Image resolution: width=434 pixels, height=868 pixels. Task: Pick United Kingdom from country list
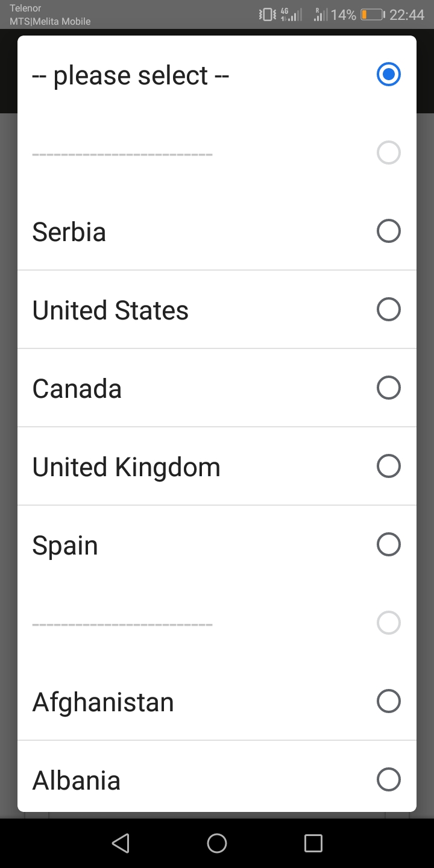(217, 466)
